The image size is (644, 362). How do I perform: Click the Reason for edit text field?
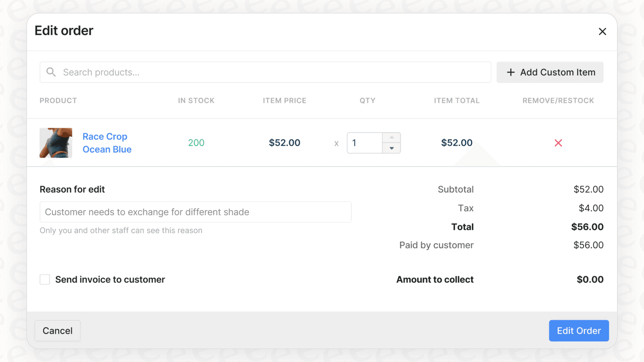click(195, 212)
